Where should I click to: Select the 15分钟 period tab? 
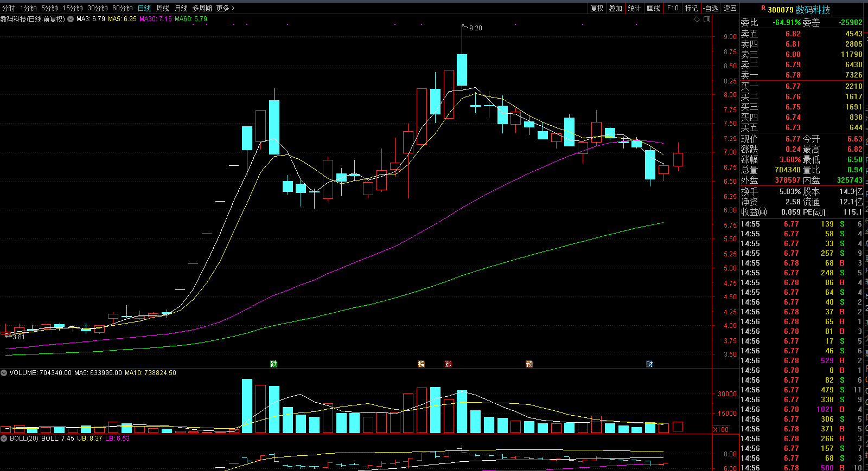click(73, 8)
